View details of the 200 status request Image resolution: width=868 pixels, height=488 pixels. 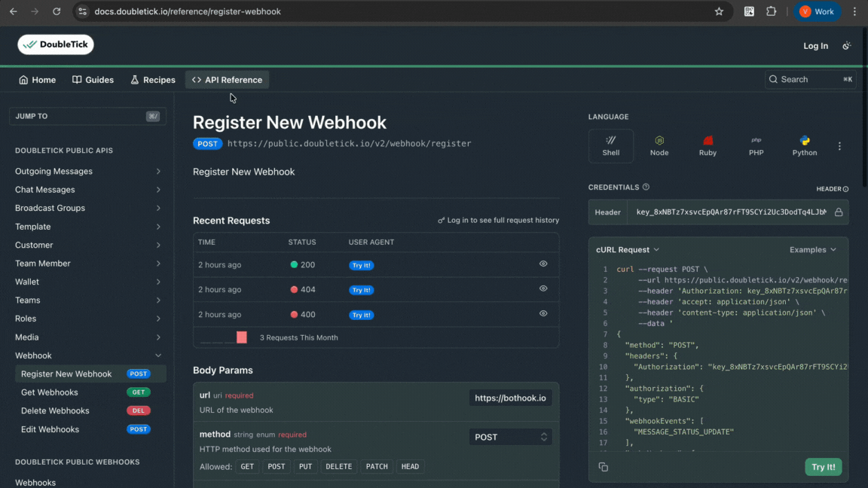click(x=543, y=264)
